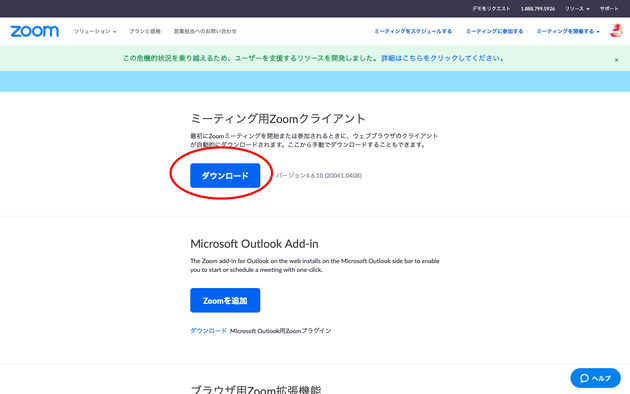Expand the ソリューション dropdown

[95, 31]
